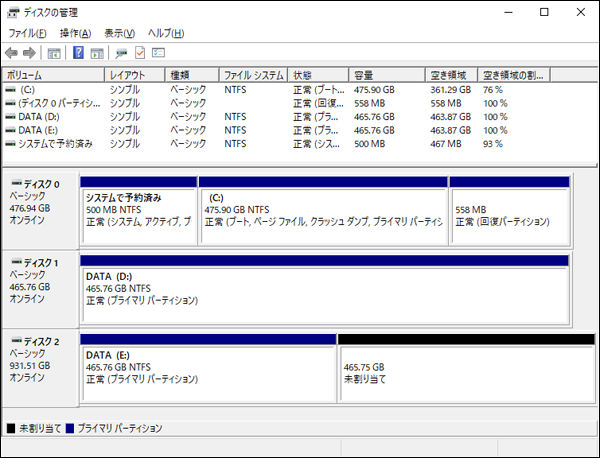Click the Show/Hide Action Pane icon
This screenshot has height=458, width=600.
coord(97,53)
